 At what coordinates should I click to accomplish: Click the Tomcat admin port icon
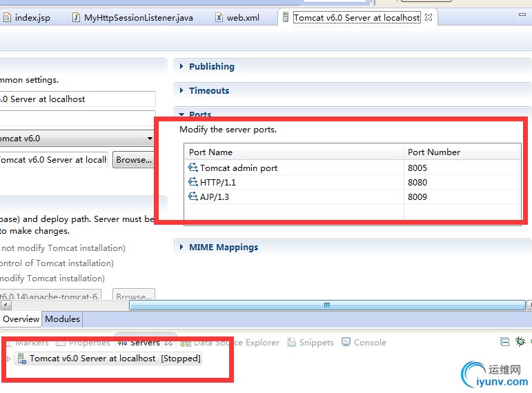pos(193,167)
